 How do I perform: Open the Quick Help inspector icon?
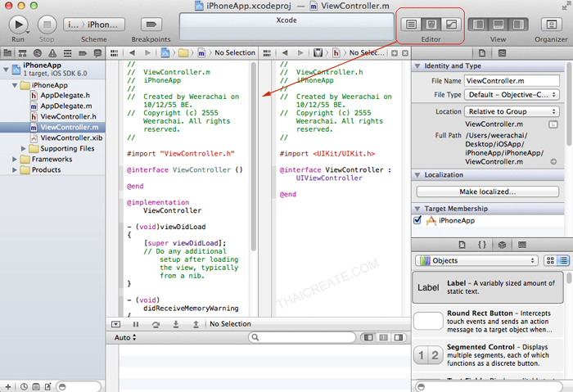click(503, 52)
